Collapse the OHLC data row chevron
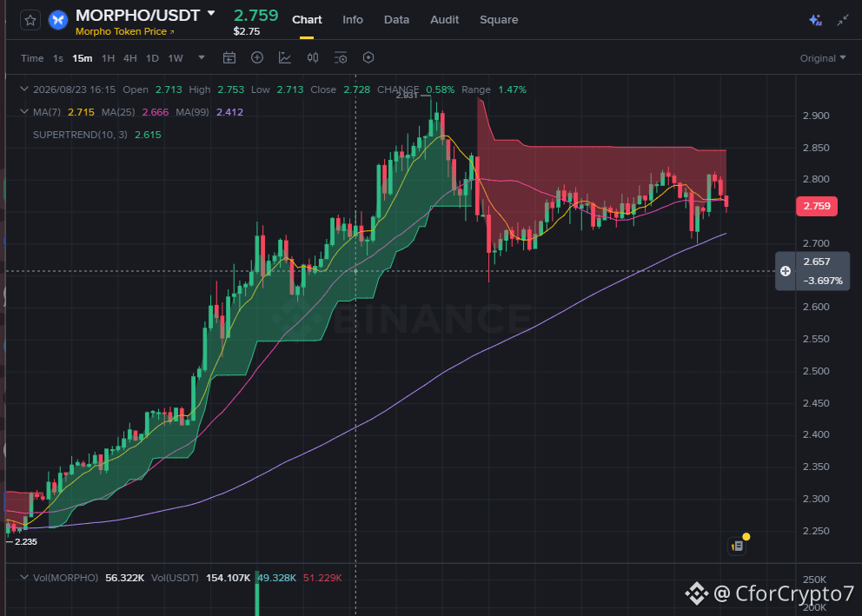The image size is (862, 616). pos(23,89)
